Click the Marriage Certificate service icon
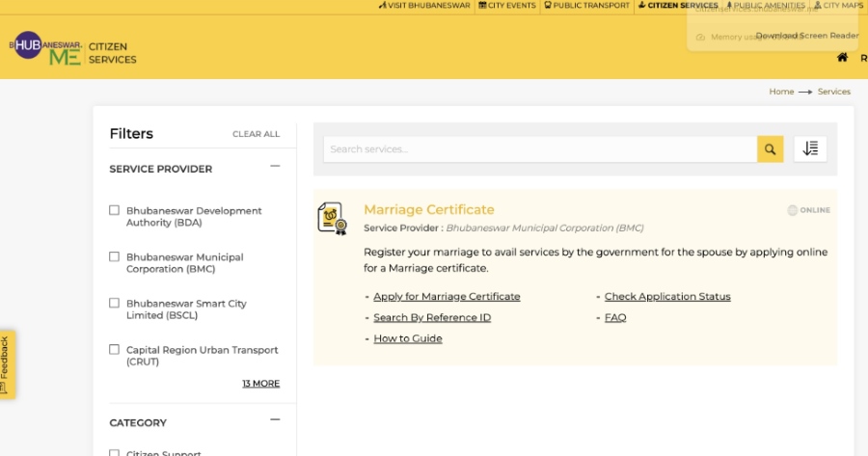The image size is (868, 456). coord(332,219)
